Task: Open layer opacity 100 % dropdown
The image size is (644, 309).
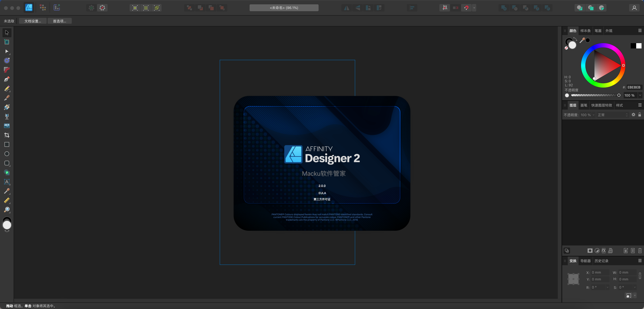Action: point(594,115)
